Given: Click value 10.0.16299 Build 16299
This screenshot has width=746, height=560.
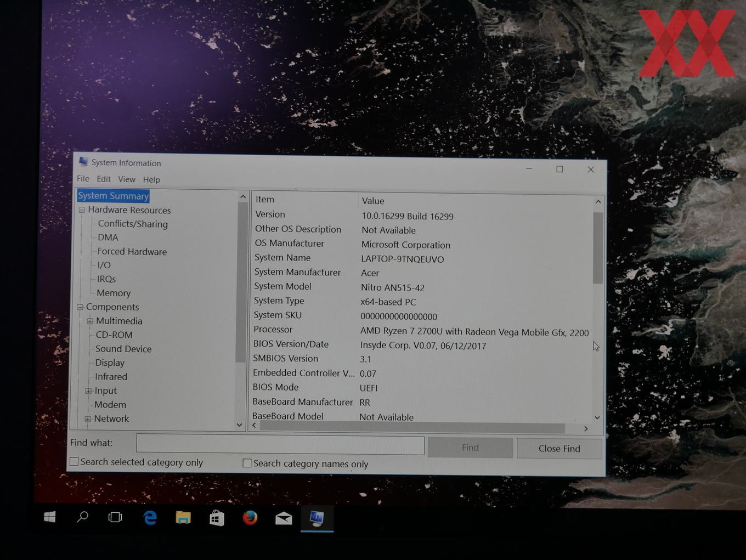Looking at the screenshot, I should click(x=408, y=216).
